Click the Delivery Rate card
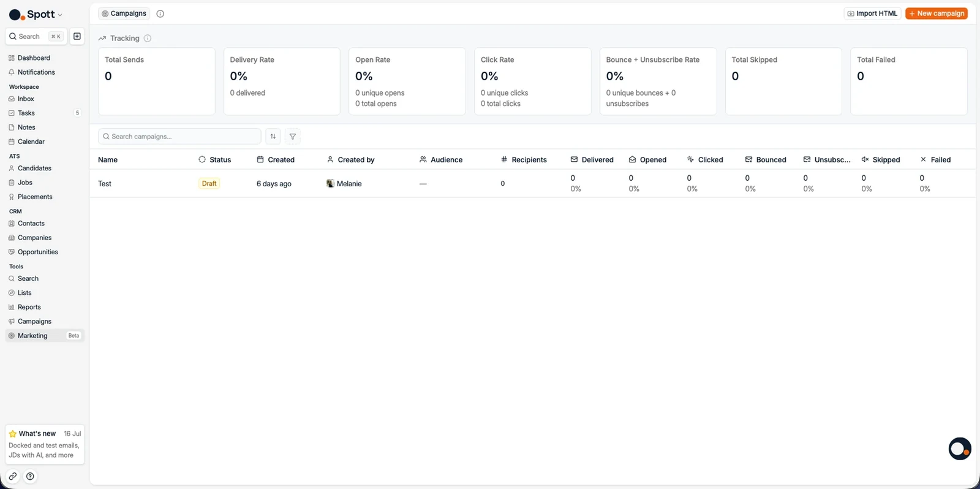980x489 pixels. click(282, 81)
